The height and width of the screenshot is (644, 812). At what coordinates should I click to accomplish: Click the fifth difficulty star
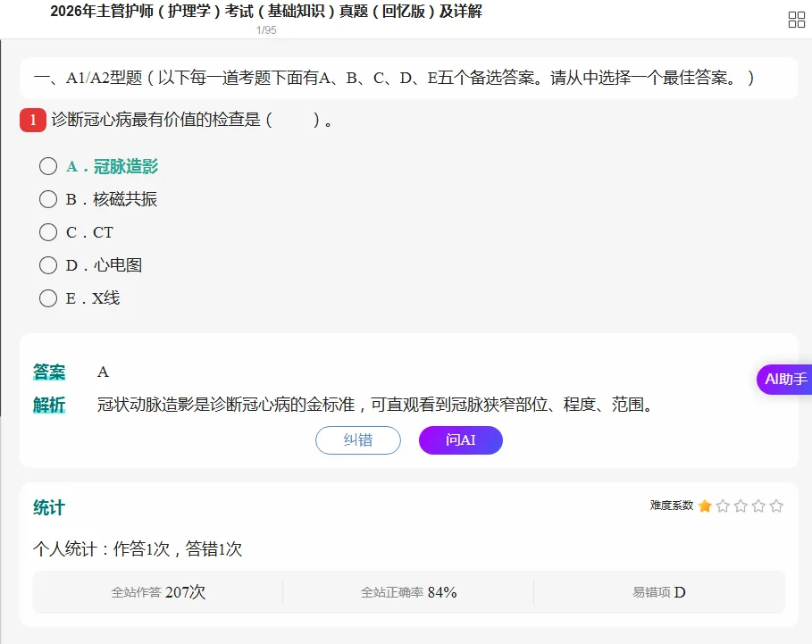pyautogui.click(x=776, y=506)
